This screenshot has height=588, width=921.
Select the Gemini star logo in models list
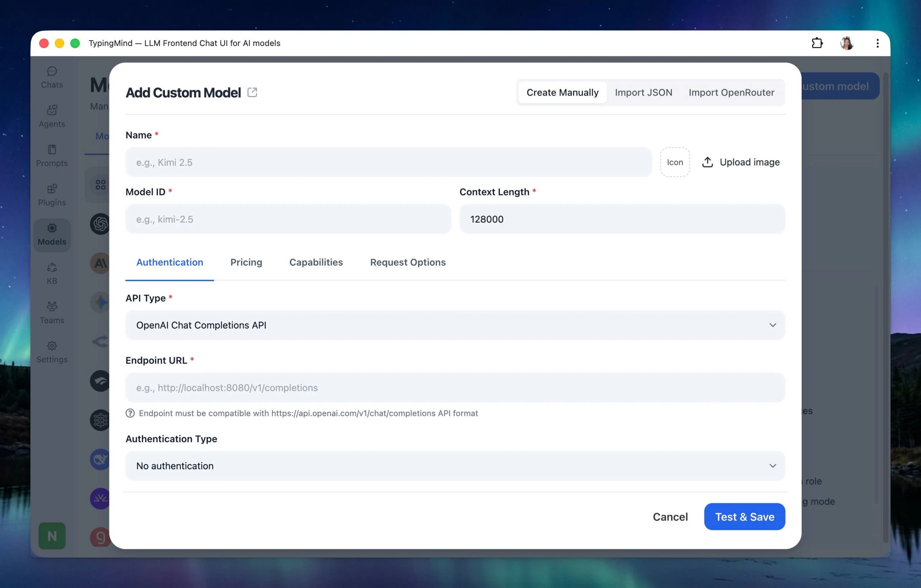pyautogui.click(x=100, y=302)
